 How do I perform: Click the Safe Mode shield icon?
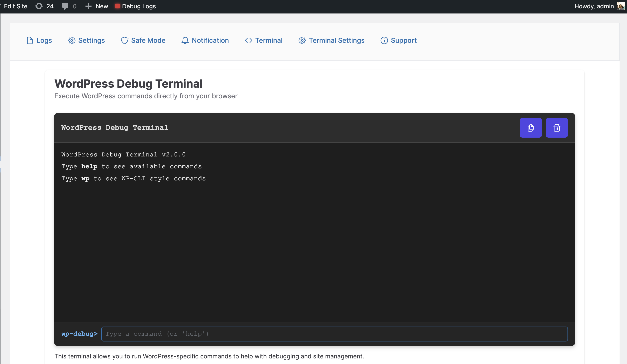coord(124,40)
